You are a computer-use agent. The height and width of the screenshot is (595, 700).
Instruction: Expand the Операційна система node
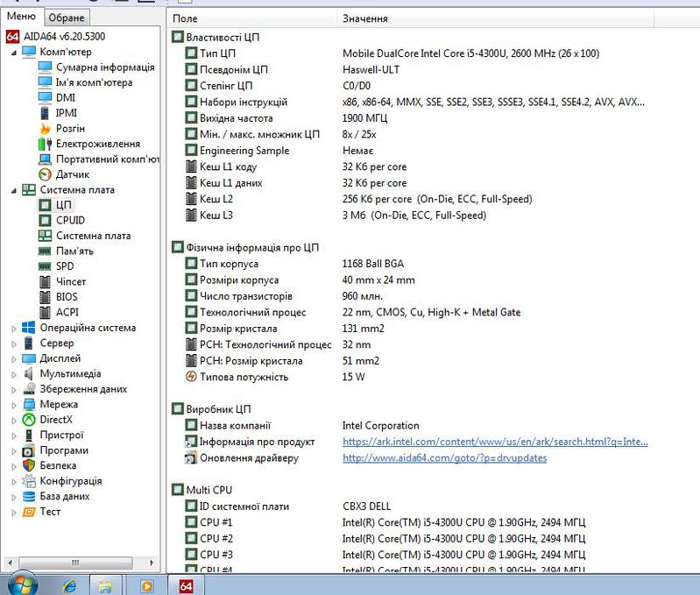click(13, 328)
